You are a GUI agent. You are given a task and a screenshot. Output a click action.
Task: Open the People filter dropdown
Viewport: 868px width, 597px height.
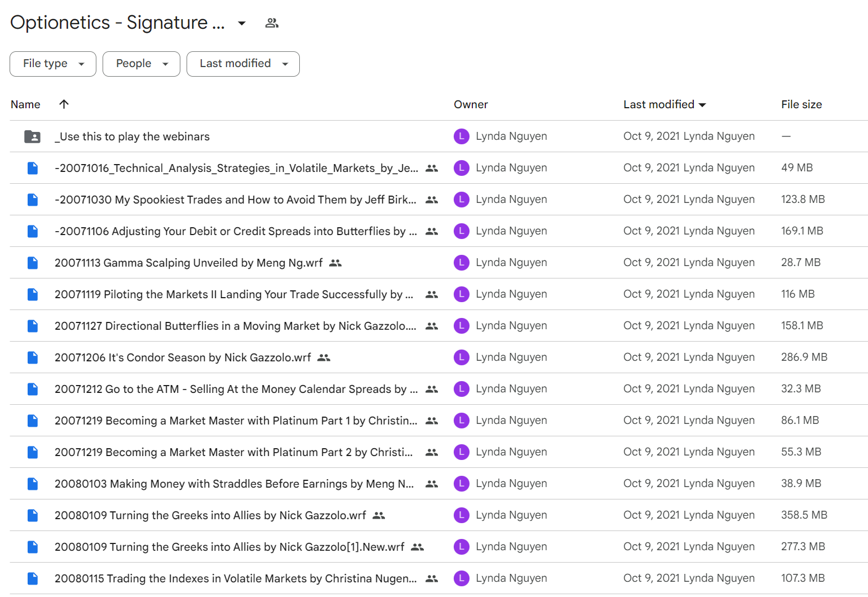pyautogui.click(x=141, y=64)
